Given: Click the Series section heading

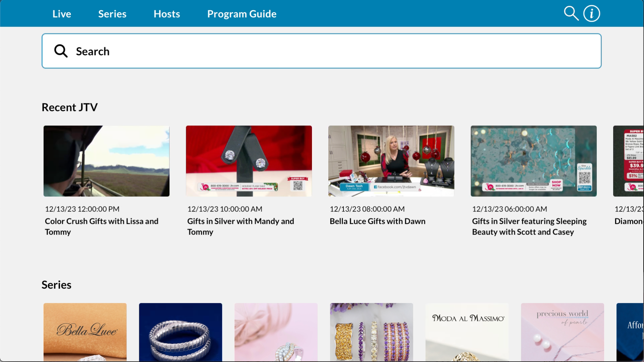Looking at the screenshot, I should 56,285.
